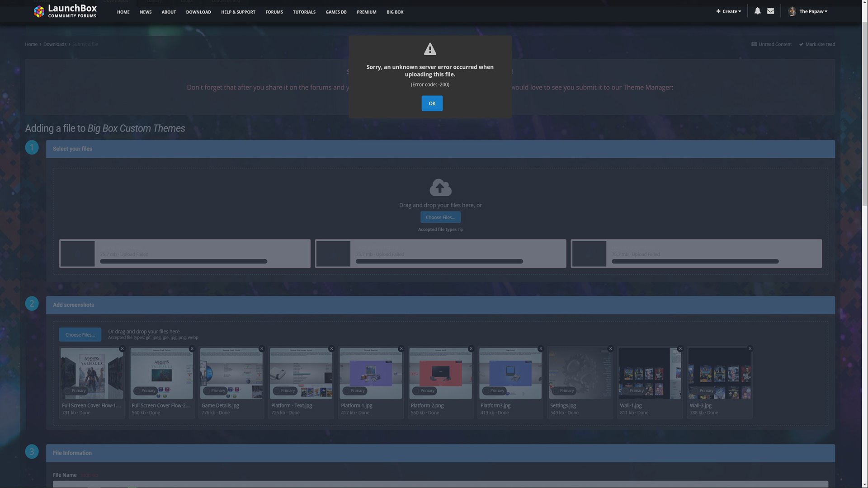Open the ABOUT menu item
Viewport: 868px width, 488px height.
point(169,12)
